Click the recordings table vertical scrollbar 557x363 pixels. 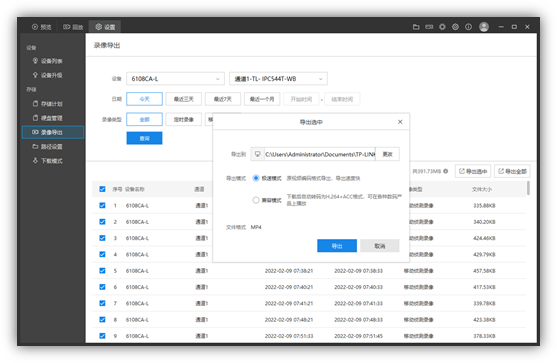point(528,188)
